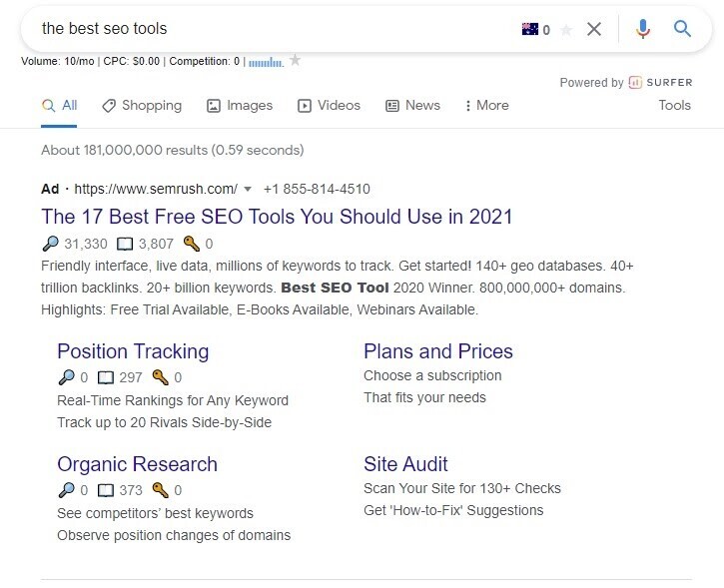724x588 pixels.
Task: Click 'CPC: $0.00' keyword stat
Action: [131, 61]
